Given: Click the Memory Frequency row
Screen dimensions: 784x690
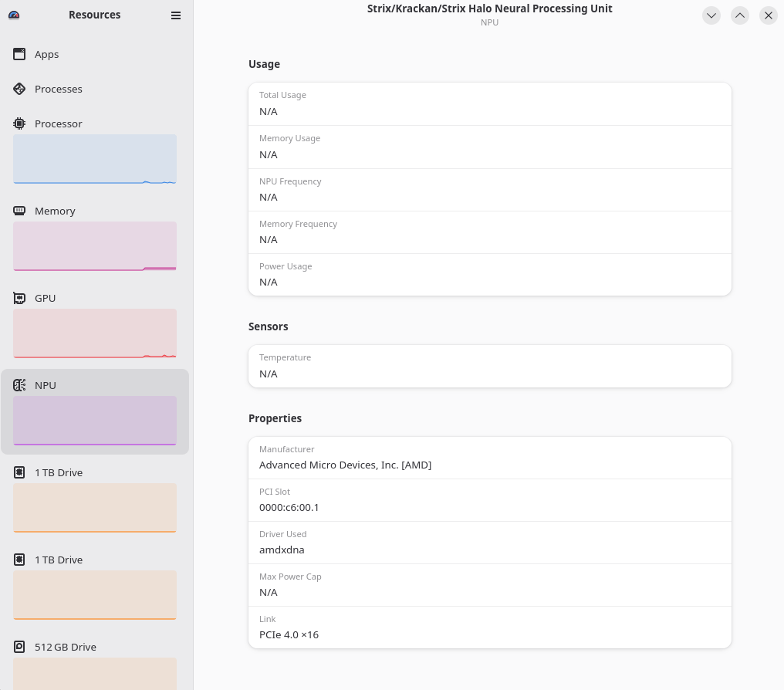Looking at the screenshot, I should click(490, 232).
